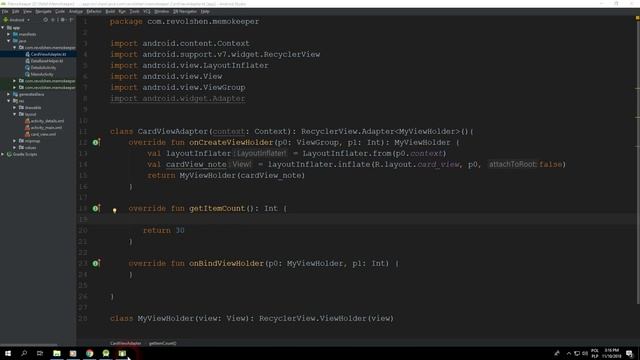Open the Navigate menu
Viewport: 640px width, 360px height.
43,11
